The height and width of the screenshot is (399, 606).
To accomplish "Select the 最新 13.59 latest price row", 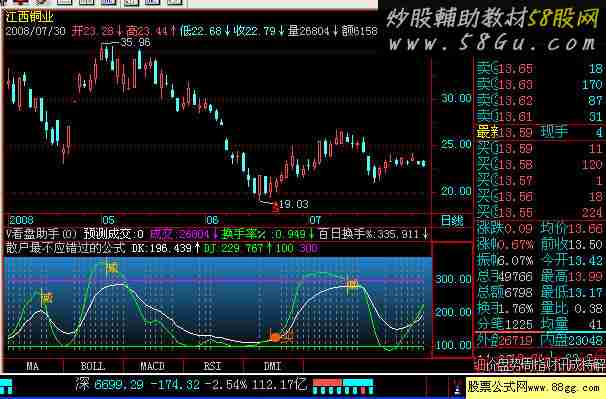I will point(540,132).
